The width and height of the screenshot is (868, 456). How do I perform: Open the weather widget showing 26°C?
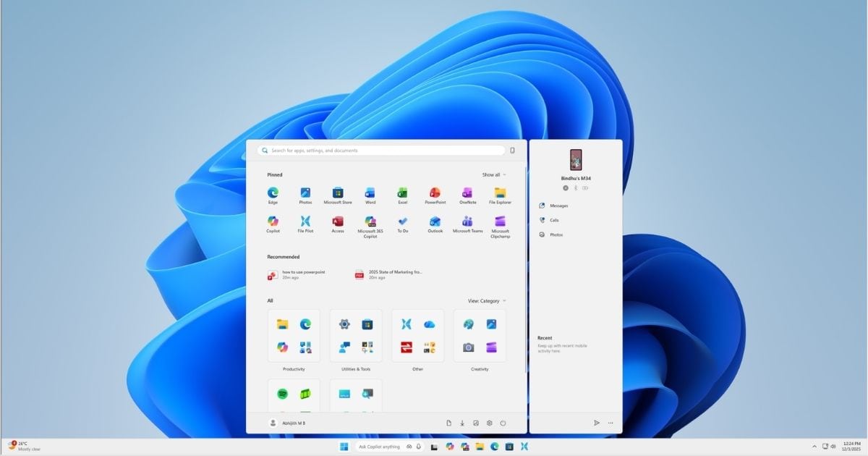[x=24, y=446]
